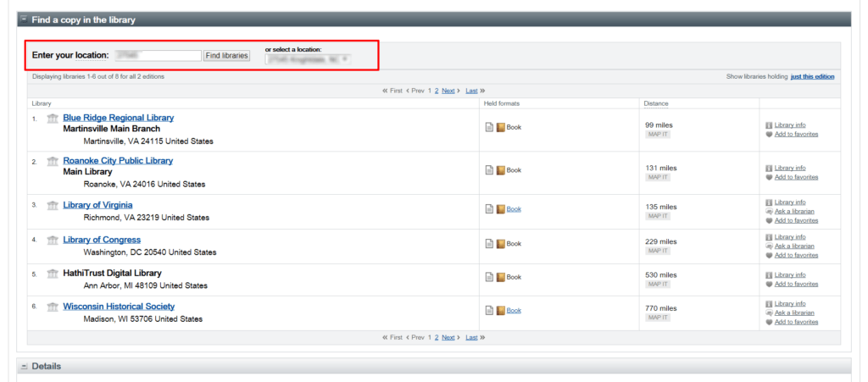Image resolution: width=868 pixels, height=382 pixels.
Task: Click the just this edition link
Action: click(x=812, y=77)
